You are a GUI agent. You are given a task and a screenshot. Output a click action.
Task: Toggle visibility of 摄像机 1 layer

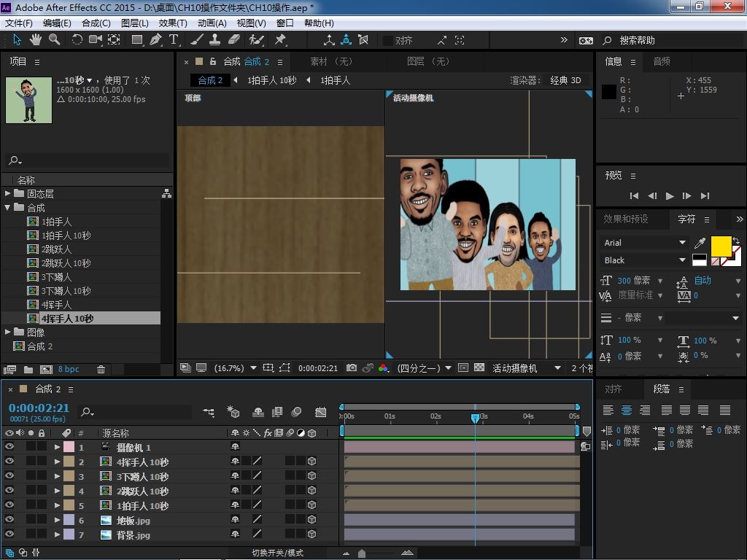pyautogui.click(x=9, y=447)
